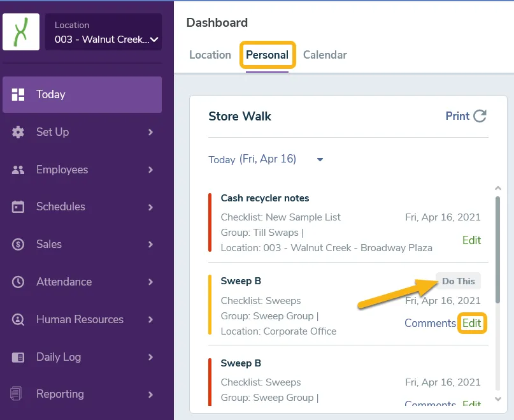The image size is (514, 420).
Task: Click the Sales dollar icon
Action: pyautogui.click(x=18, y=244)
